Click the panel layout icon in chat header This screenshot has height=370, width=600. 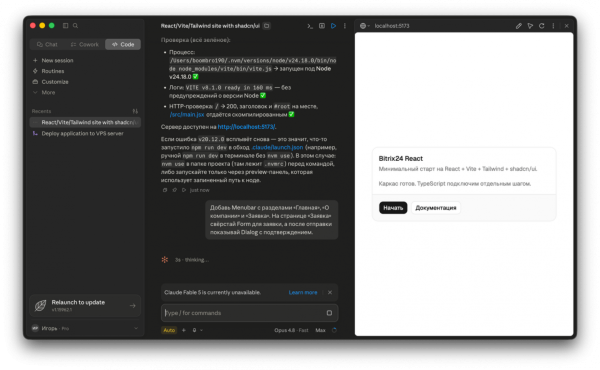pyautogui.click(x=322, y=26)
